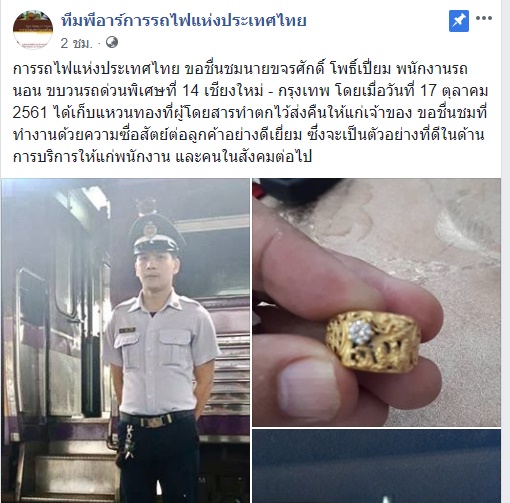This screenshot has width=510, height=503.
Task: Click "2561" year in post text
Action: [30, 113]
